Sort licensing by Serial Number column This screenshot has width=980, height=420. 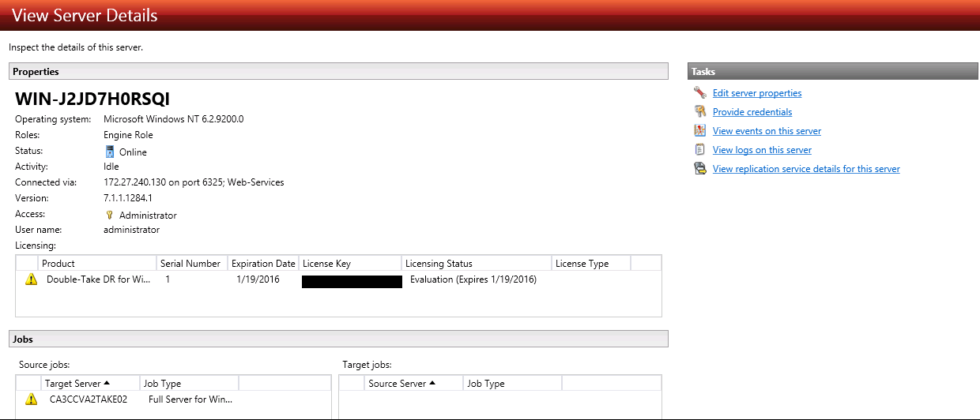click(x=192, y=263)
